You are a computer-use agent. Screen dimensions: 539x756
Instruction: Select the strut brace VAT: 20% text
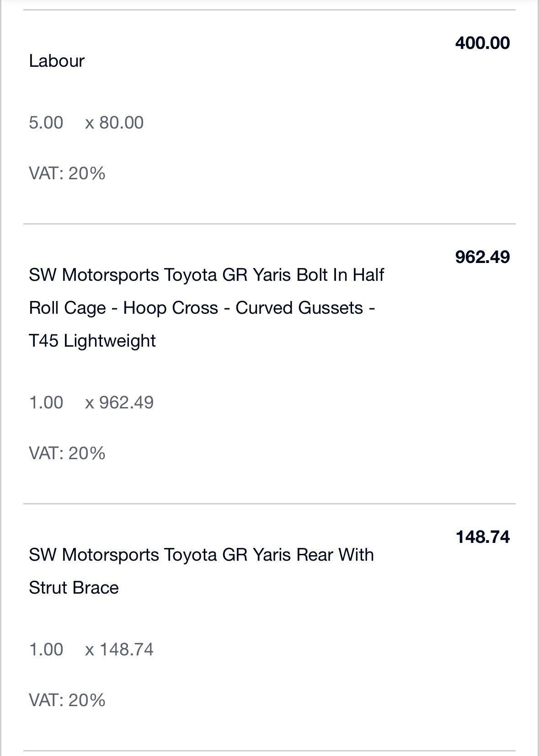[67, 700]
